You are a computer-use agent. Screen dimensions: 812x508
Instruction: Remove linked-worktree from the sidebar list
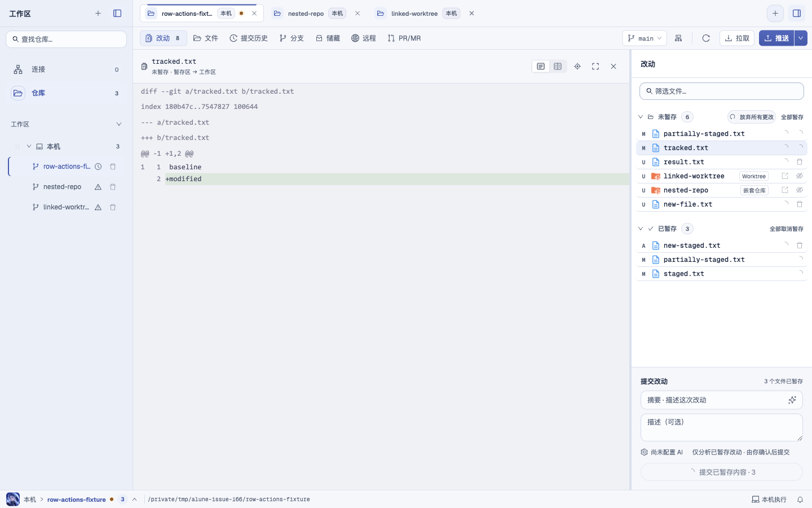113,207
